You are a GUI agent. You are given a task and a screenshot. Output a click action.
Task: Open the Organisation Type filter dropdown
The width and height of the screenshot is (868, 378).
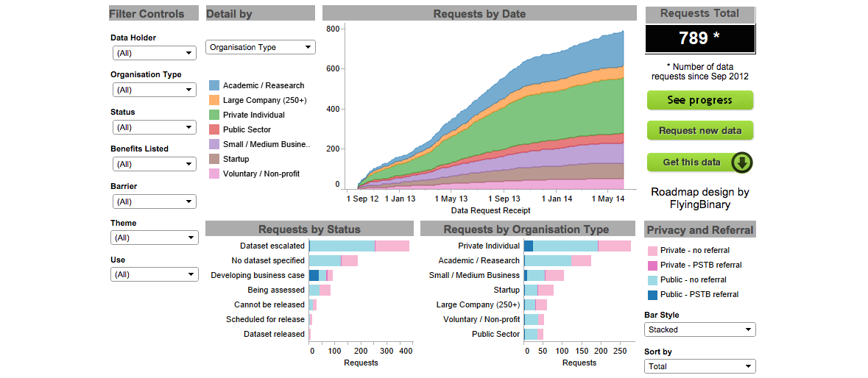point(155,90)
